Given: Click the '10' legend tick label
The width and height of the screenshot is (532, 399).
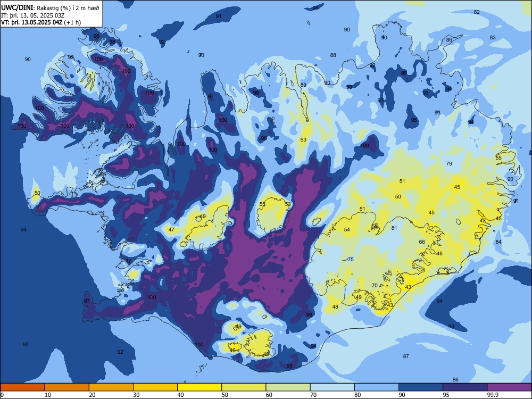Looking at the screenshot, I should point(48,395).
